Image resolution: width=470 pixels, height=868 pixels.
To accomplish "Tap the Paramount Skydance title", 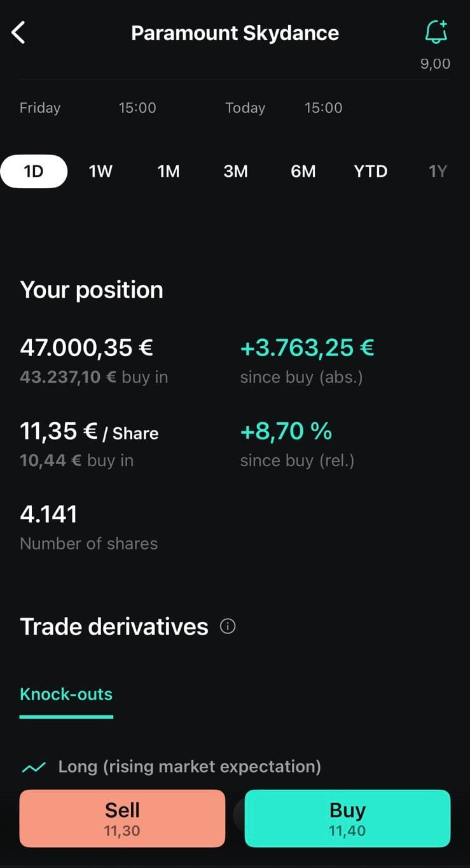I will coord(235,33).
